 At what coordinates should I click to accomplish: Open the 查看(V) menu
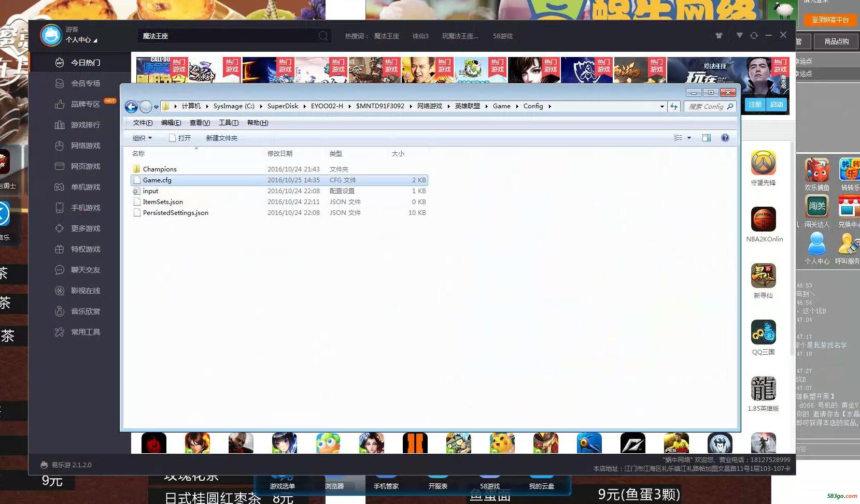200,123
